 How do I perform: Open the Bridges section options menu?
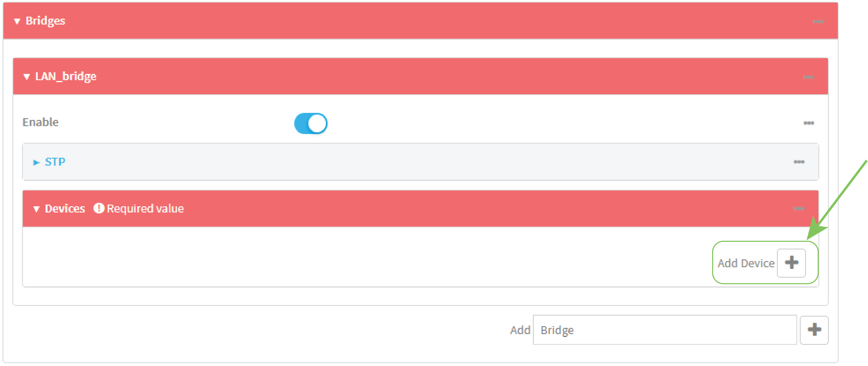coord(818,22)
